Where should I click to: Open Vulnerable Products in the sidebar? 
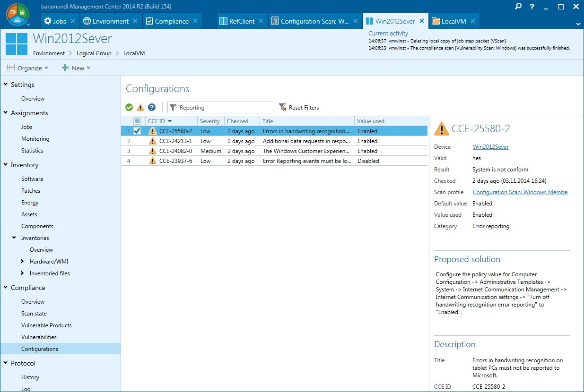(46, 325)
